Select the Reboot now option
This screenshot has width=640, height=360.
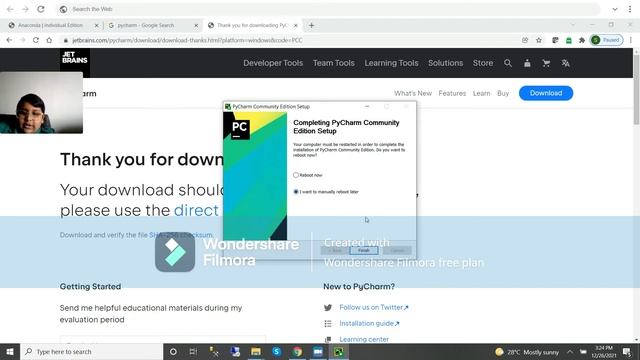(x=296, y=175)
